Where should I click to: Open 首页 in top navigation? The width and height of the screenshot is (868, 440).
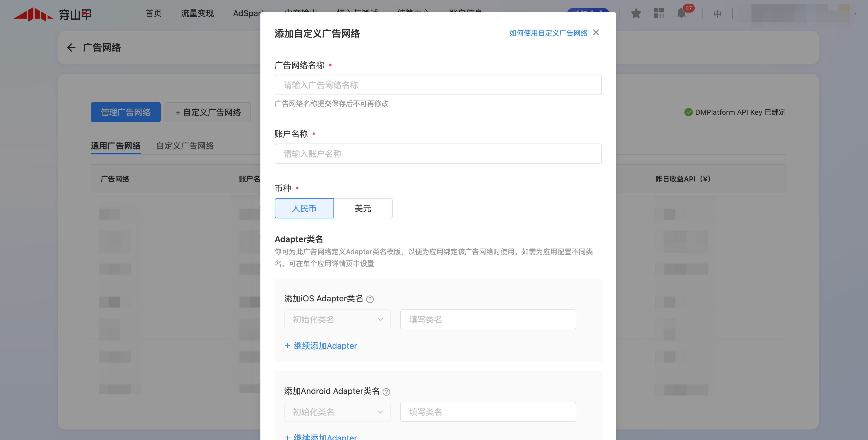pyautogui.click(x=154, y=13)
